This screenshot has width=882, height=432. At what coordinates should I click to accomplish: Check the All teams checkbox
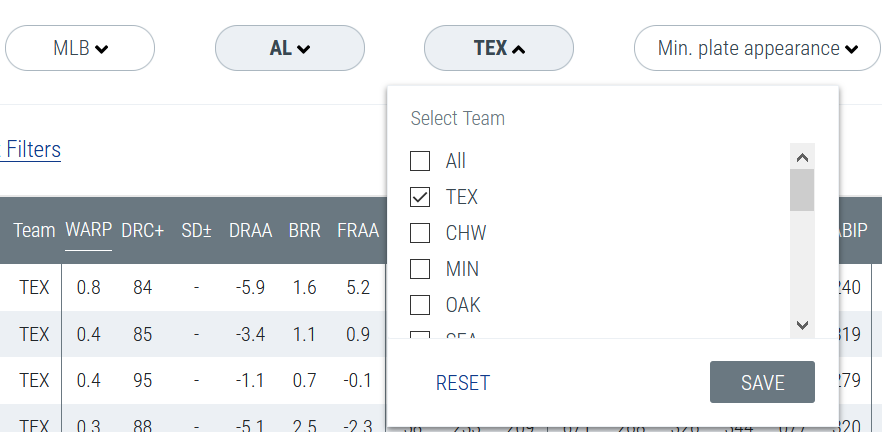(x=421, y=161)
